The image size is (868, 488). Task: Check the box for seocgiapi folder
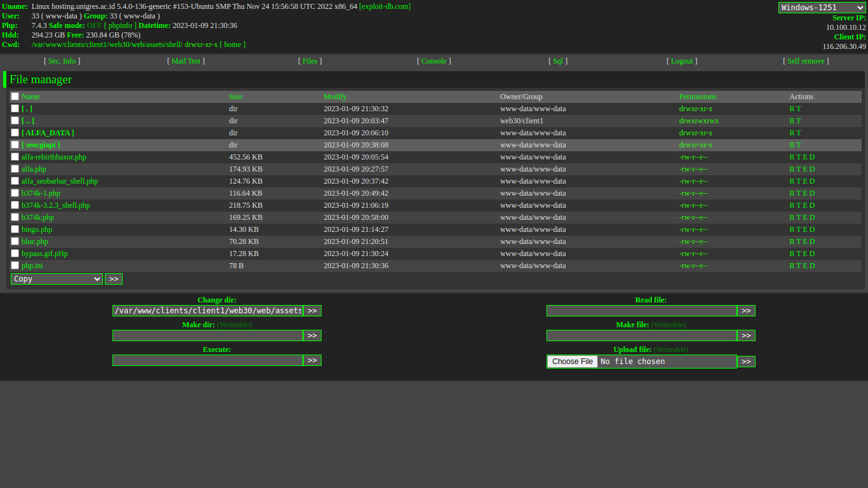(x=15, y=145)
